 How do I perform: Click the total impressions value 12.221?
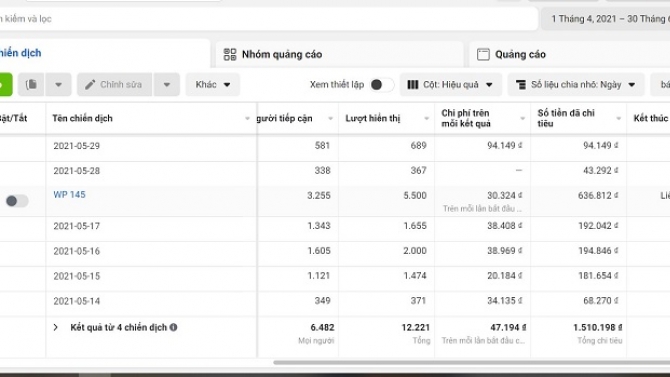pyautogui.click(x=415, y=327)
